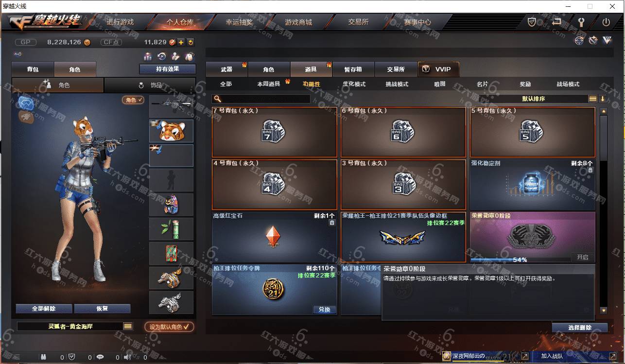Image resolution: width=625 pixels, height=364 pixels.
Task: Click the trash icon on 高级红宝石 item
Action: click(x=332, y=223)
